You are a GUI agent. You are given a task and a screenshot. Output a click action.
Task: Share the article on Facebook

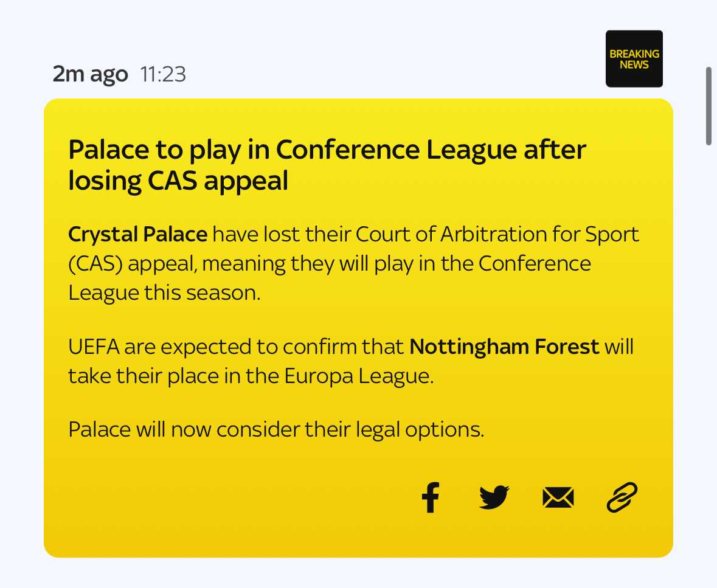431,498
